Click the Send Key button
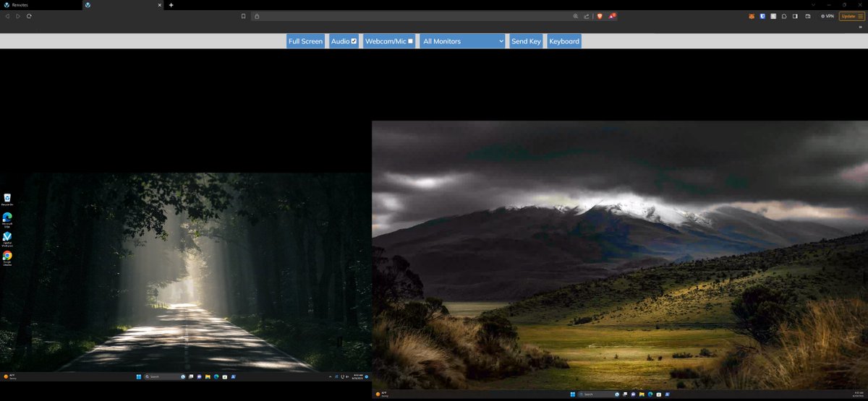The image size is (868, 401). (x=526, y=41)
